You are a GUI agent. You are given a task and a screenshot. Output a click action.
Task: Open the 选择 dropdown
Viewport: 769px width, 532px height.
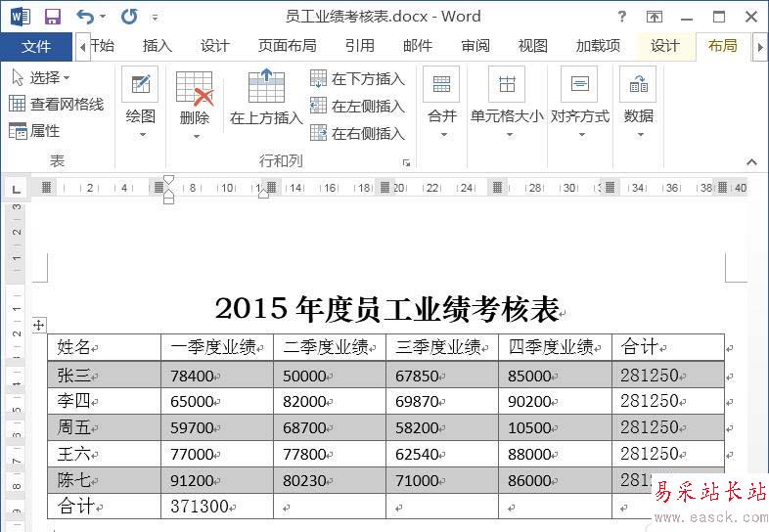tap(41, 77)
